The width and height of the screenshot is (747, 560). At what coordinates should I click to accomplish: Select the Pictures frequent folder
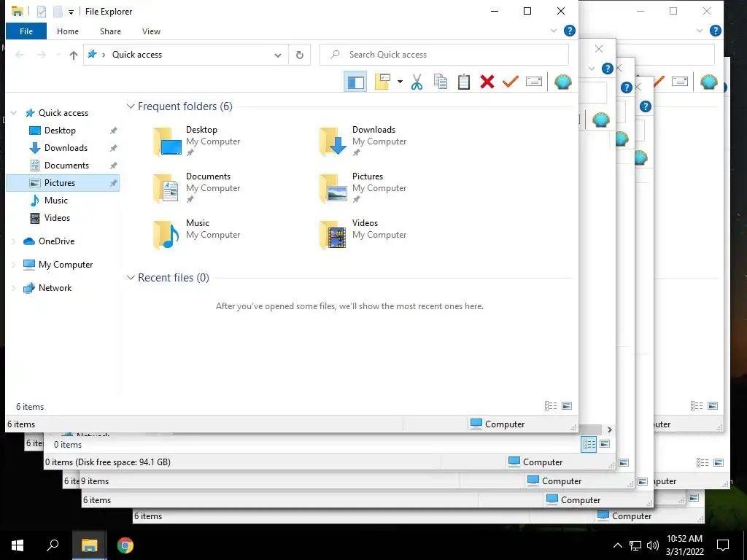click(363, 187)
